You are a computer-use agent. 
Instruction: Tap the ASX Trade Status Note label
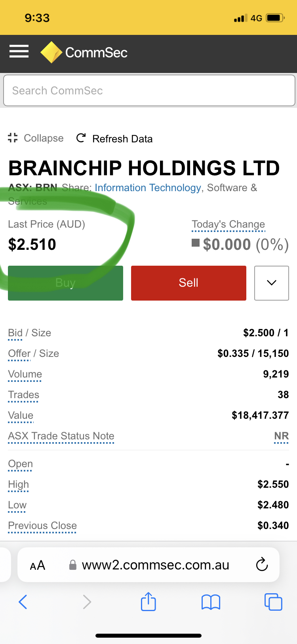61,436
